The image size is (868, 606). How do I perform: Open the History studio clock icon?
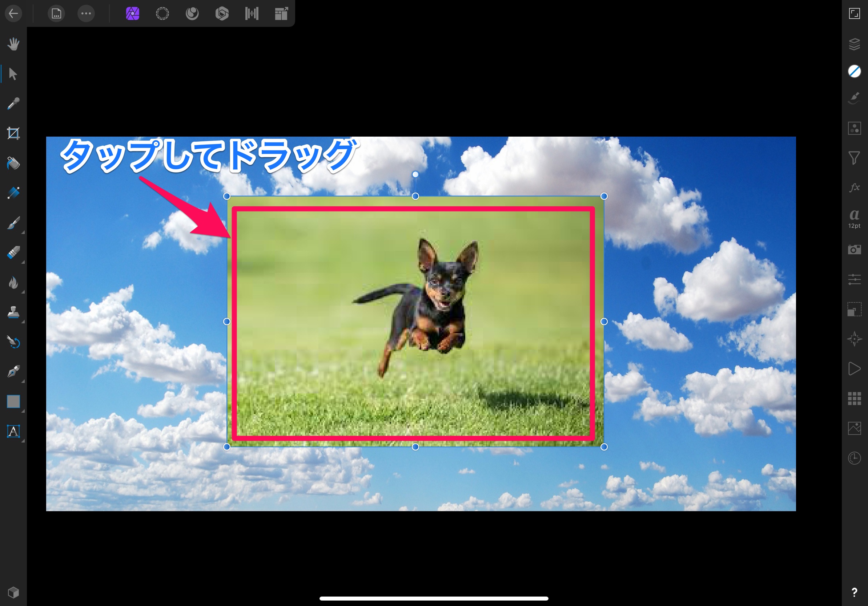coord(855,458)
